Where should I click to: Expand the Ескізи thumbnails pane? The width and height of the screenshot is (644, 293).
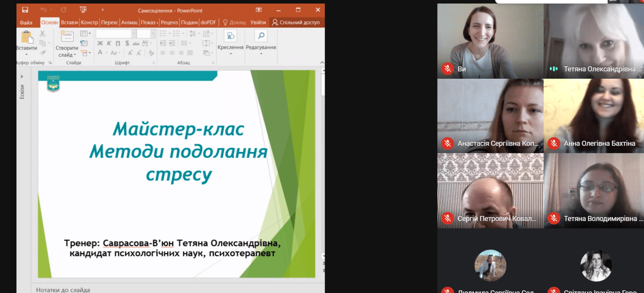(22, 76)
